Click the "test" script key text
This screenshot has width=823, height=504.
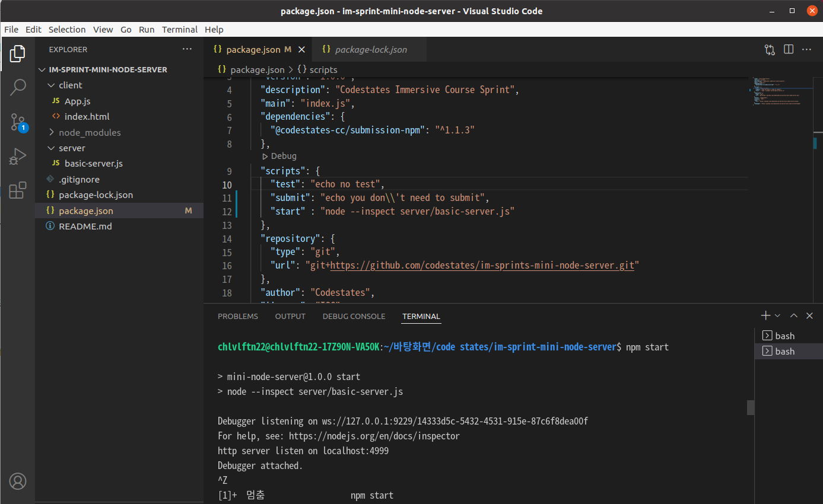[x=285, y=184]
